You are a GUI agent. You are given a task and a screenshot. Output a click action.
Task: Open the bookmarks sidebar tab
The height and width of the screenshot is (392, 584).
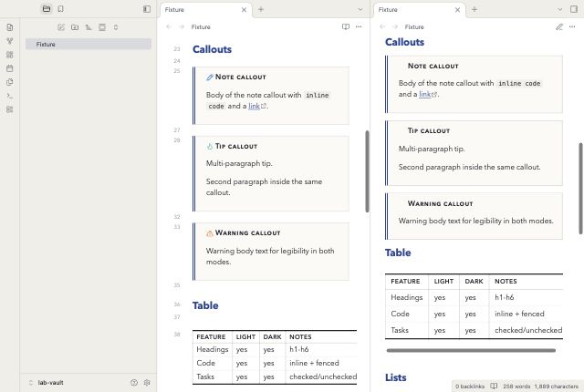(61, 9)
